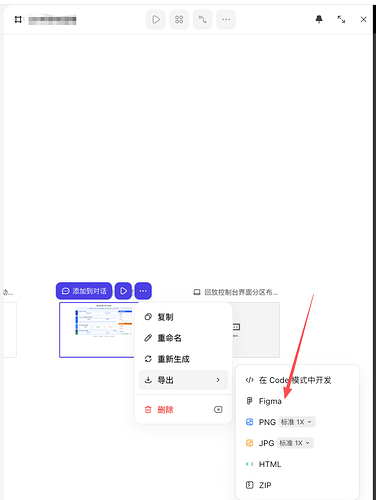Click the gray placeholder frame thumbnail
The width and height of the screenshot is (376, 500).
[x=256, y=330]
